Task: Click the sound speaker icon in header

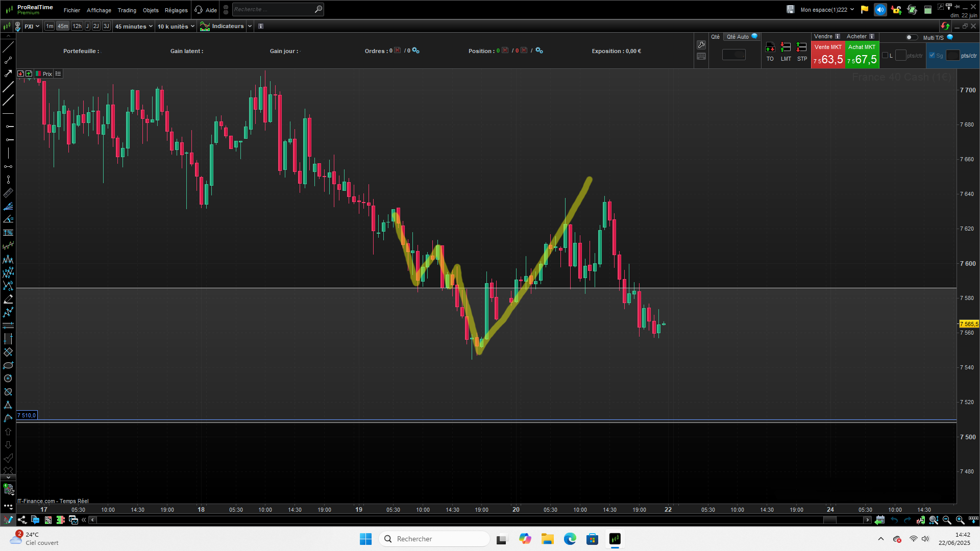Action: pos(880,10)
